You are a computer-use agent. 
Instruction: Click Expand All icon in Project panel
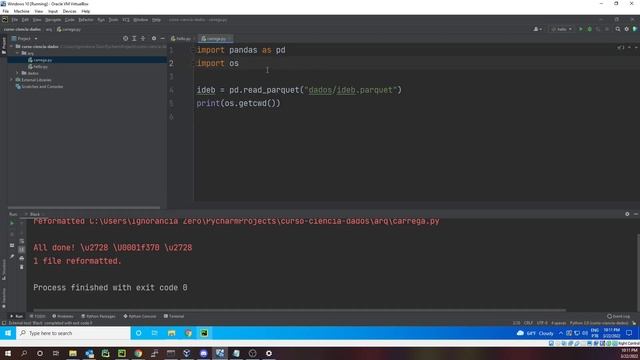[x=134, y=38]
